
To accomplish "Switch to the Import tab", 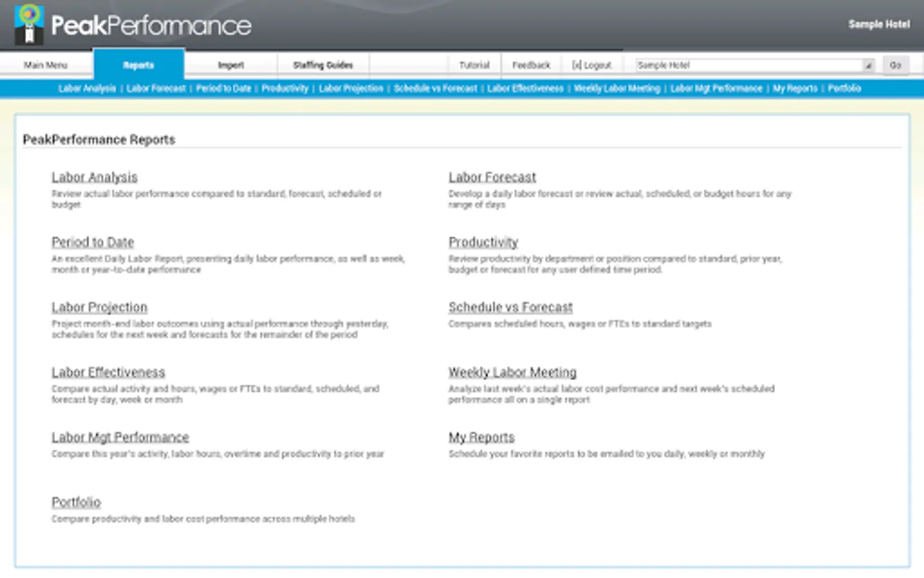I will [x=231, y=65].
